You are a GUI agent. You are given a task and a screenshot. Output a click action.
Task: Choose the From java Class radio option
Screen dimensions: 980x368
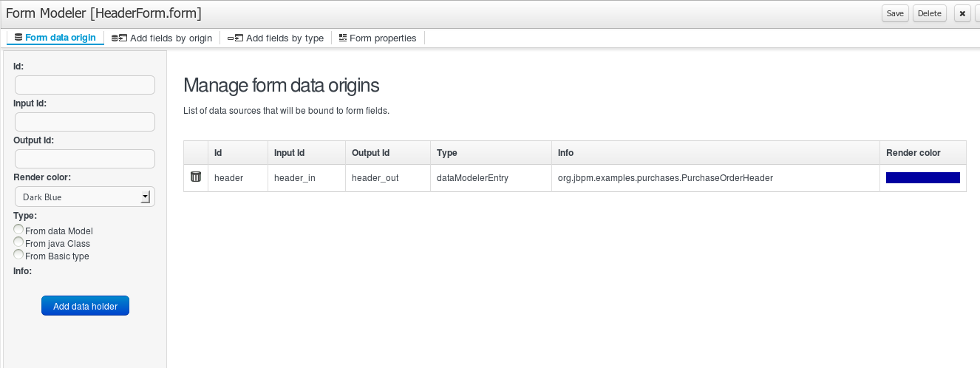19,242
